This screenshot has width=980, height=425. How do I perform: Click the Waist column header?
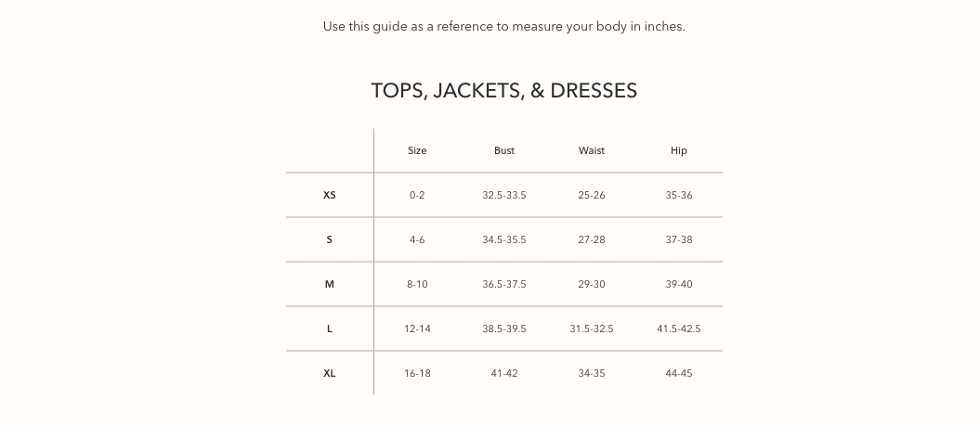(592, 150)
